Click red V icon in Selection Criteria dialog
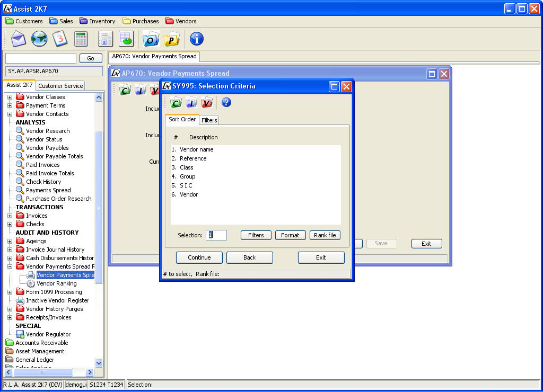The image size is (543, 392). [206, 102]
